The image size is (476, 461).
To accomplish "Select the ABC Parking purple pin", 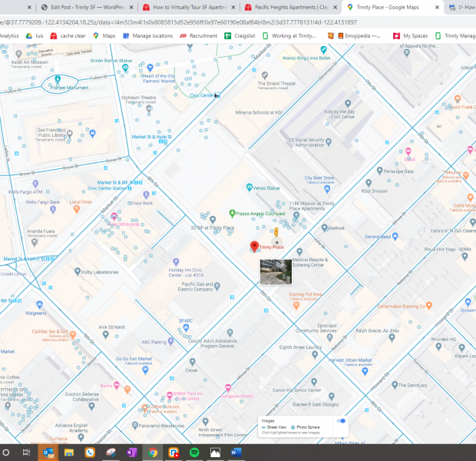I will (x=170, y=341).
